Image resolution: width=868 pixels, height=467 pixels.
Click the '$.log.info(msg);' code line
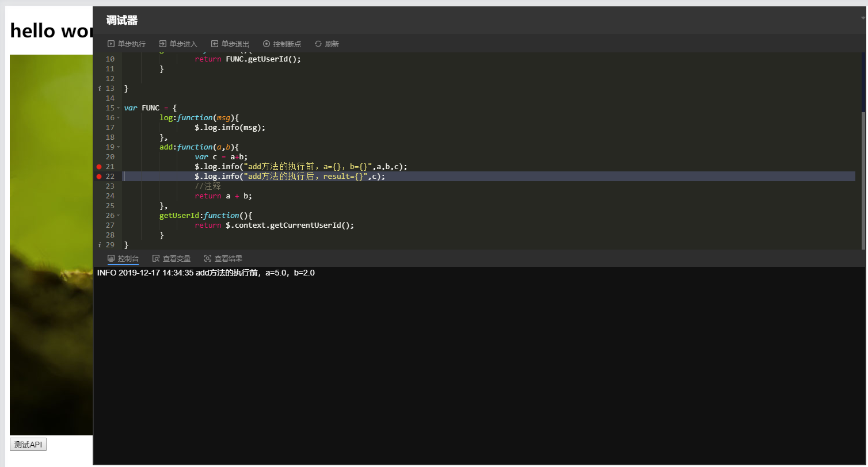230,128
